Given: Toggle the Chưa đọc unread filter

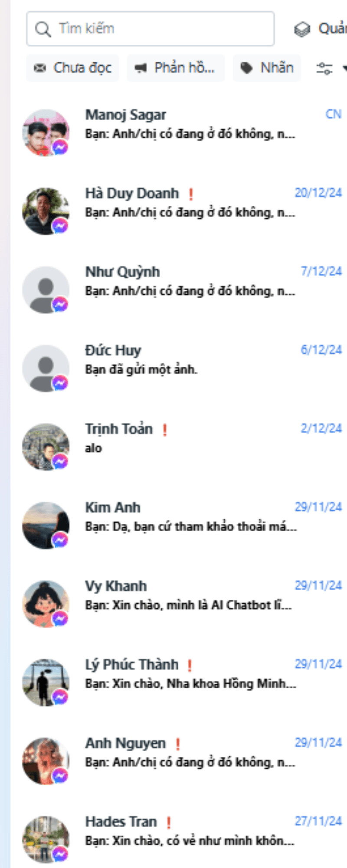Looking at the screenshot, I should coord(72,68).
